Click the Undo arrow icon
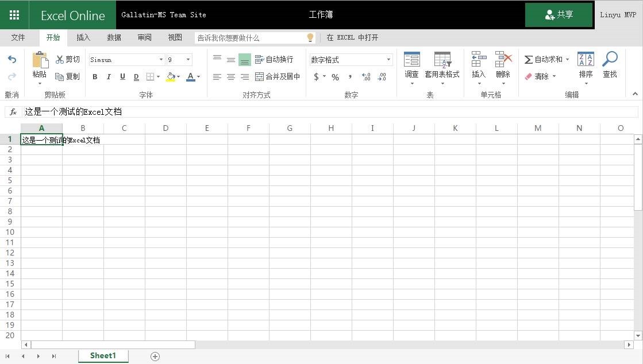The height and width of the screenshot is (364, 643). 12,60
